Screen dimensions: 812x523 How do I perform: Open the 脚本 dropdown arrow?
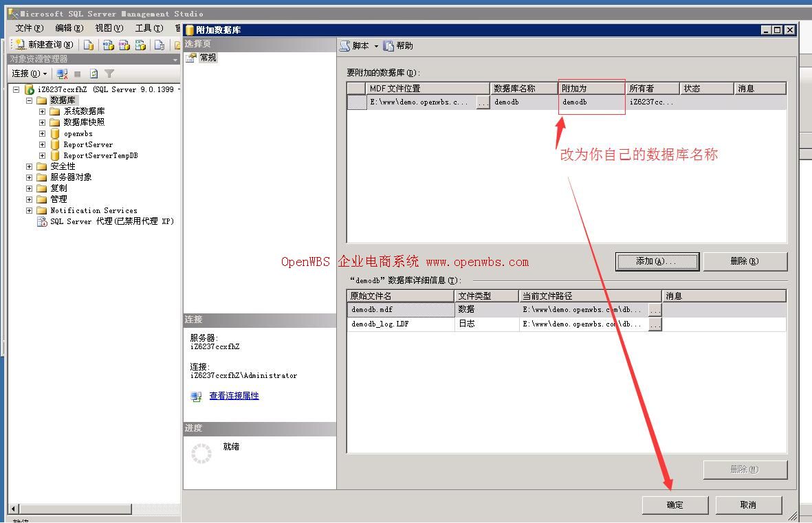click(x=376, y=46)
